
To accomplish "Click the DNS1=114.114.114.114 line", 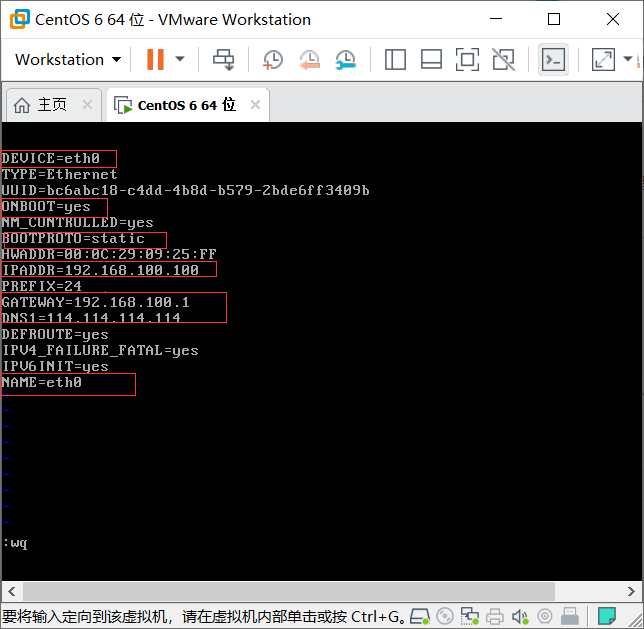I will point(91,318).
